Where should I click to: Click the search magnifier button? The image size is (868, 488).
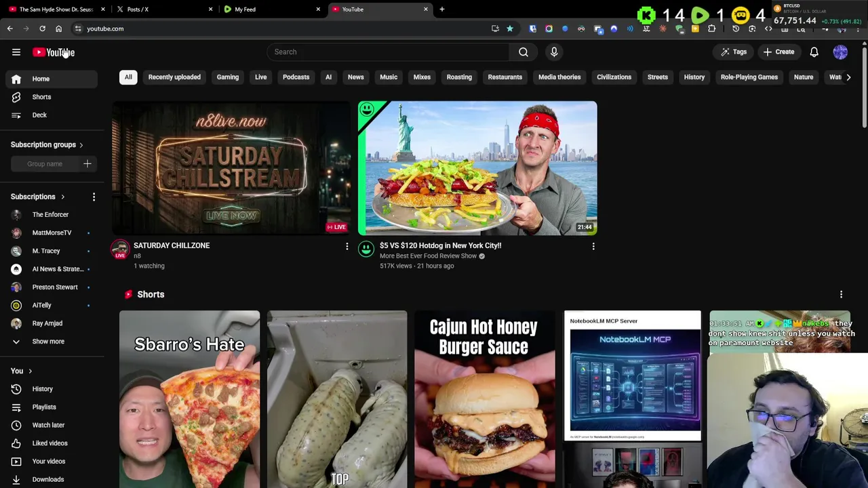(524, 52)
